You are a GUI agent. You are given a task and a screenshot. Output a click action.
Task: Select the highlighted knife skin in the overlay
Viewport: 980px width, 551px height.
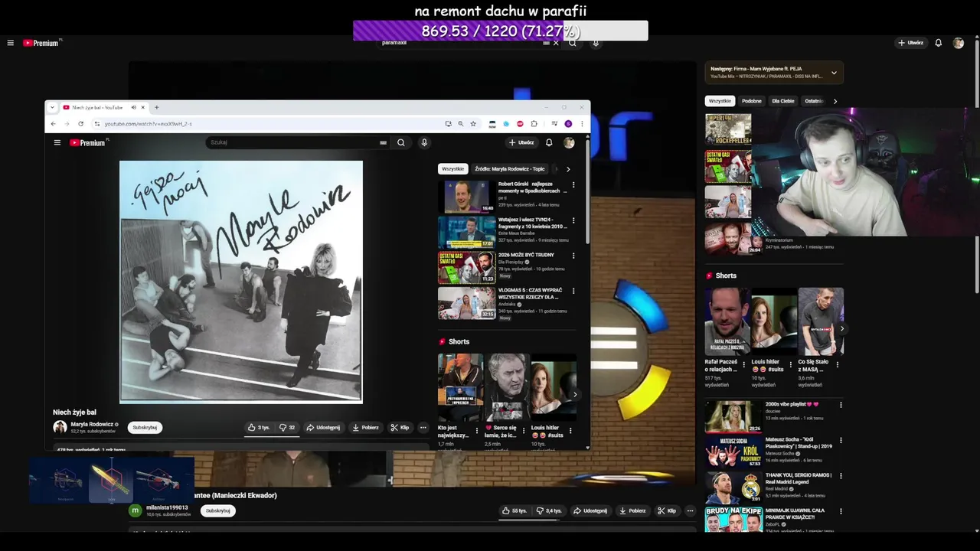coord(111,480)
